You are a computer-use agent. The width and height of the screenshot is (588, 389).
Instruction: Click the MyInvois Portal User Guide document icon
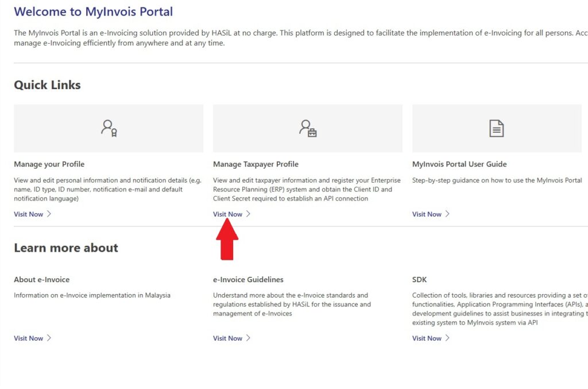click(x=497, y=128)
